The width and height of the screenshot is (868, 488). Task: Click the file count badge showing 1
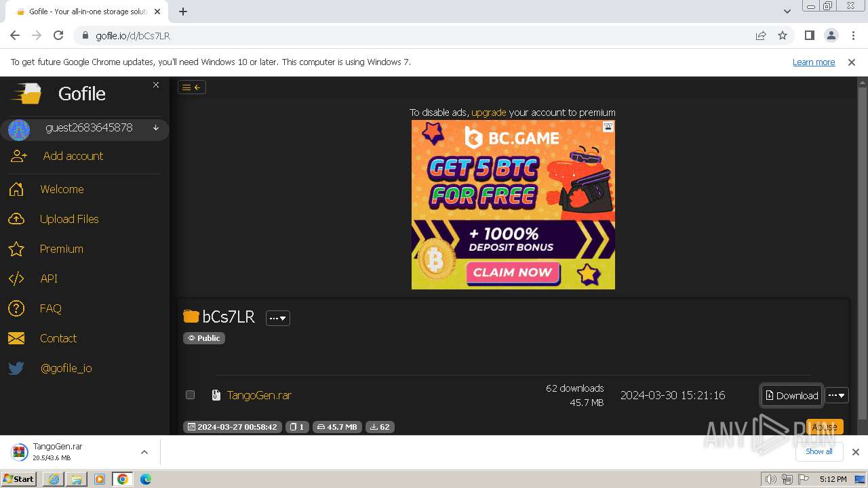coord(297,427)
